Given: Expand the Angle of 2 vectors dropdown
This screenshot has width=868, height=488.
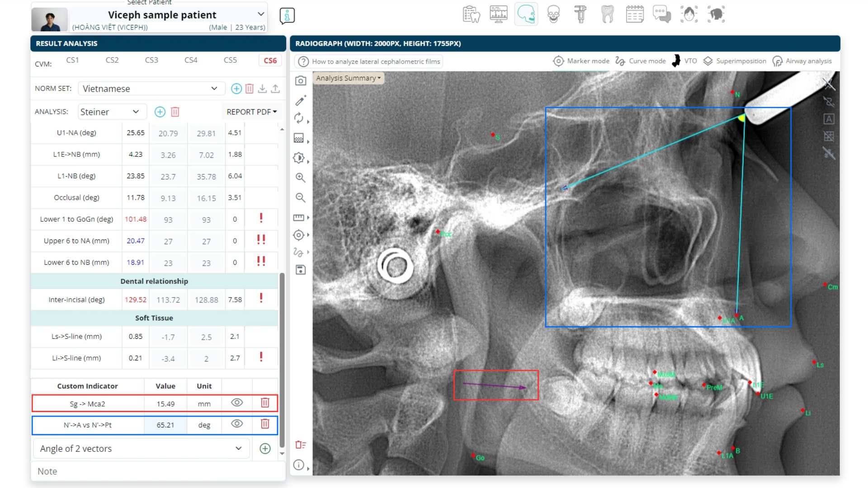Looking at the screenshot, I should (x=141, y=448).
